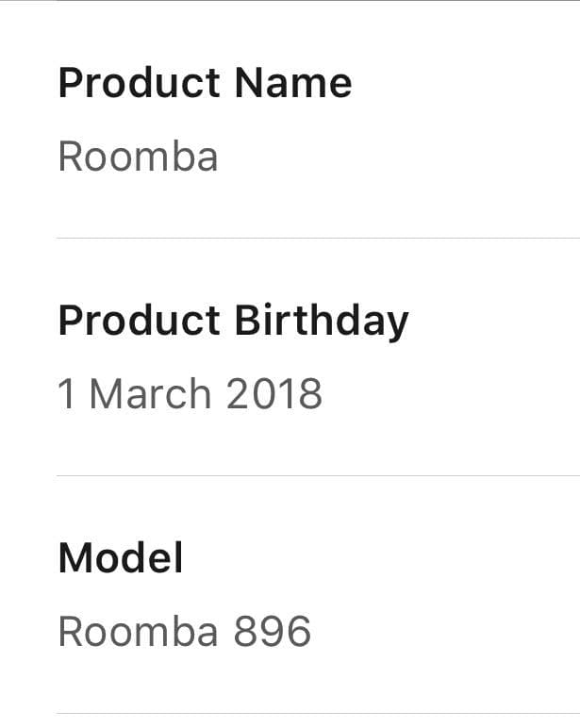The height and width of the screenshot is (728, 580).
Task: Click the word Name in the first heading
Action: pyautogui.click(x=293, y=83)
